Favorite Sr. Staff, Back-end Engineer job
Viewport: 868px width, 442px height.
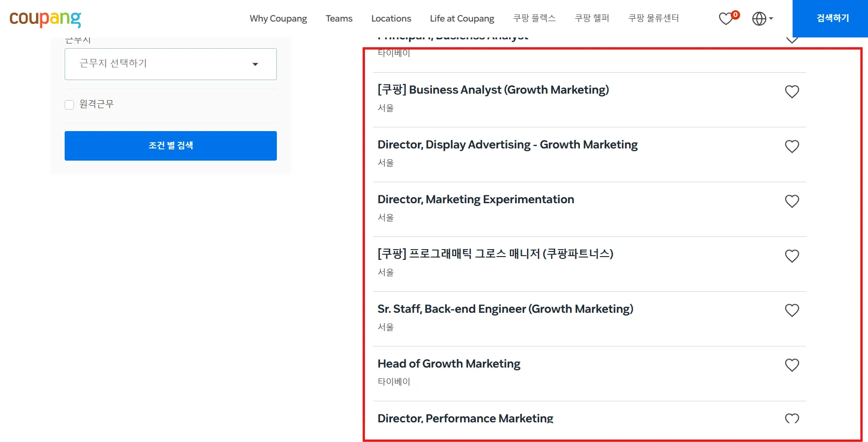tap(792, 310)
